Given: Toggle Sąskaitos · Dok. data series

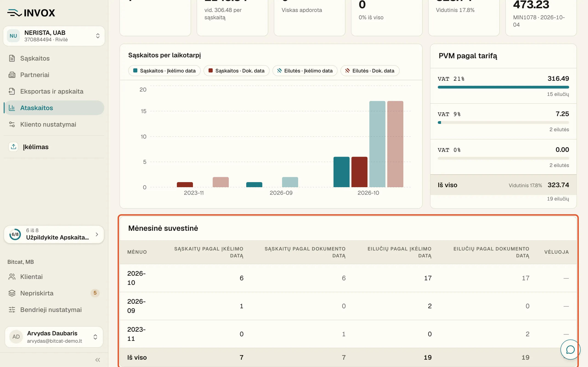Looking at the screenshot, I should tap(236, 71).
